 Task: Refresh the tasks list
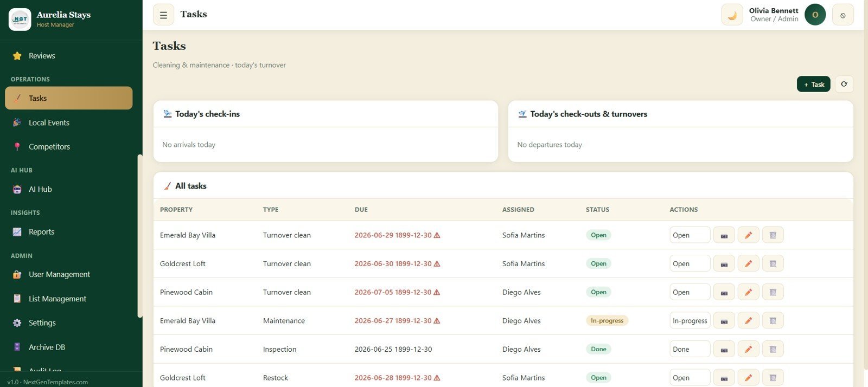pyautogui.click(x=844, y=84)
